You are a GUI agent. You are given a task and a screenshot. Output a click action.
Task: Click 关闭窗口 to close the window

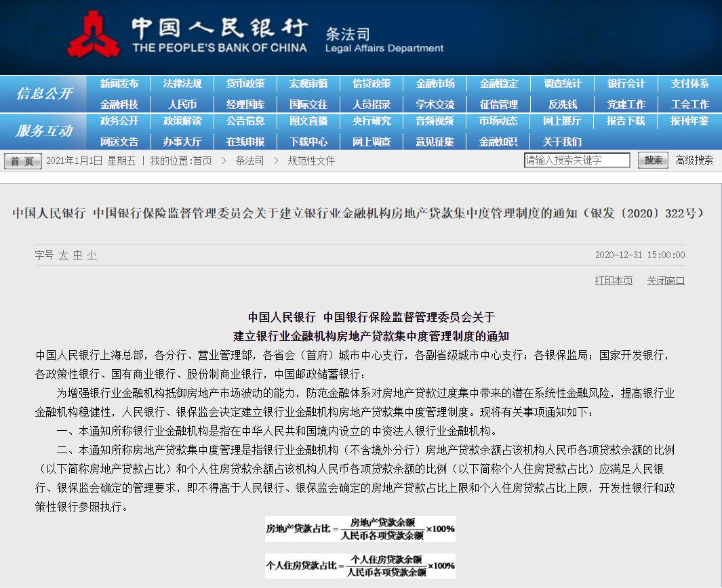[x=665, y=280]
